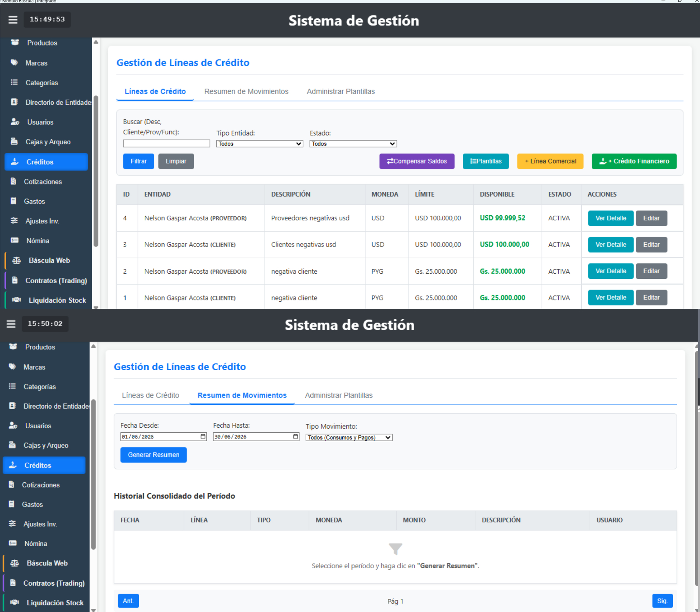Click sidebar scroll-up arrow in 15:49:53 window
Image resolution: width=700 pixels, height=612 pixels.
[x=96, y=42]
